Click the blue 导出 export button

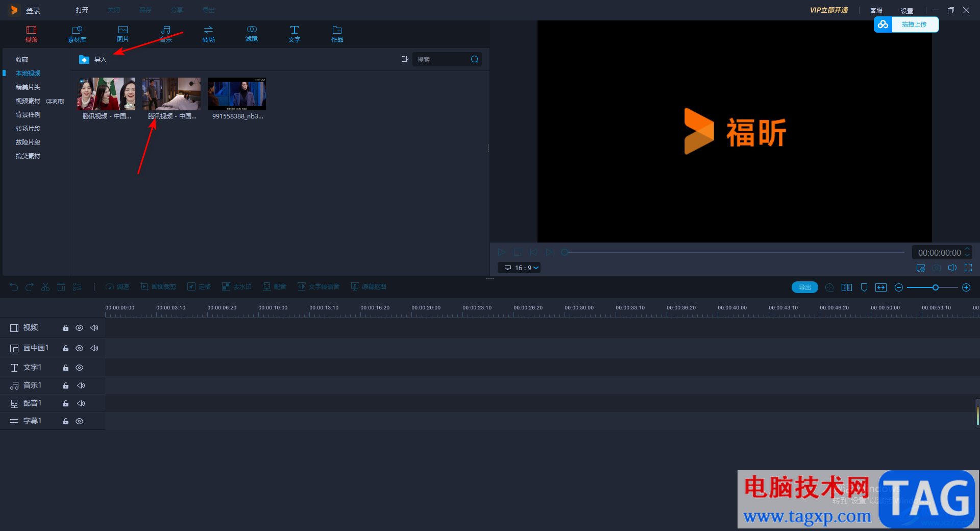click(x=805, y=287)
